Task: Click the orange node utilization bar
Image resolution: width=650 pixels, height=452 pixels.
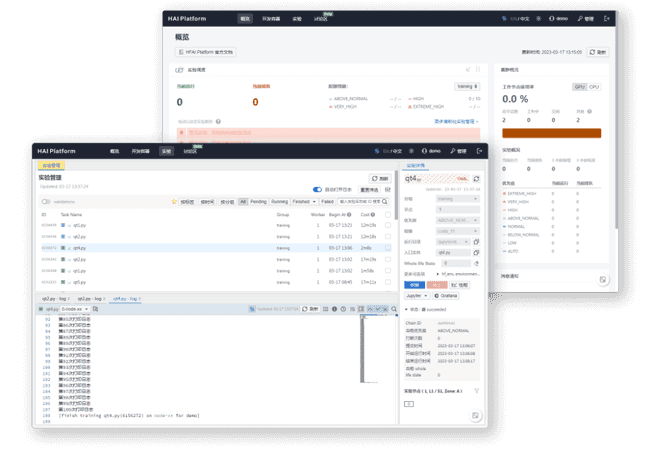Action: tap(551, 133)
